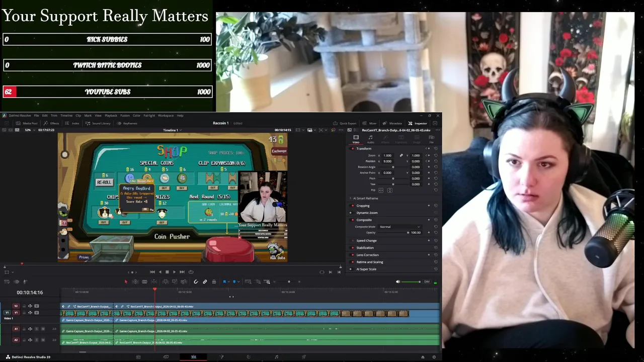Select the arrow selection mode tool

126,282
